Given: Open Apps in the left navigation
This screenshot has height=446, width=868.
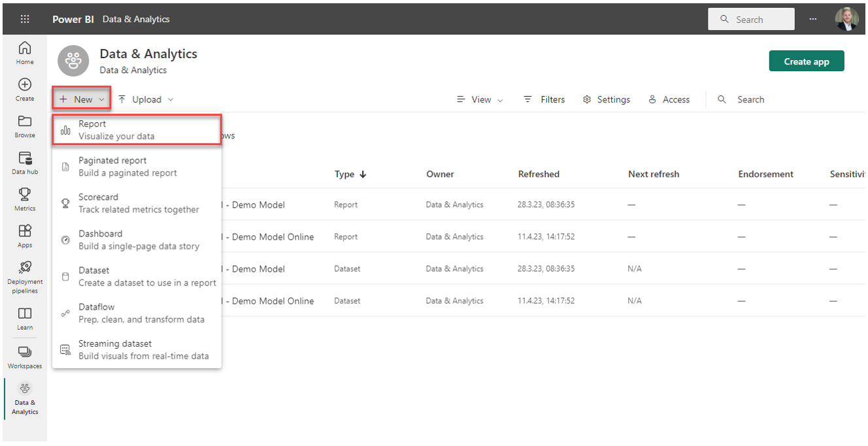Looking at the screenshot, I should coord(25,236).
